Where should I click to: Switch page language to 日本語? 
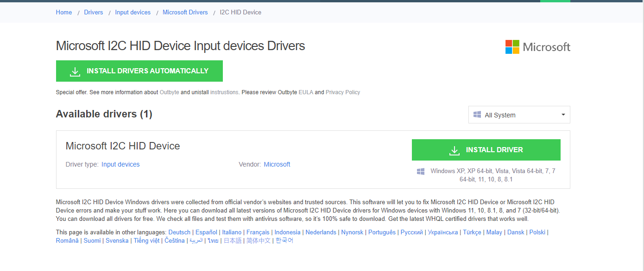(233, 240)
